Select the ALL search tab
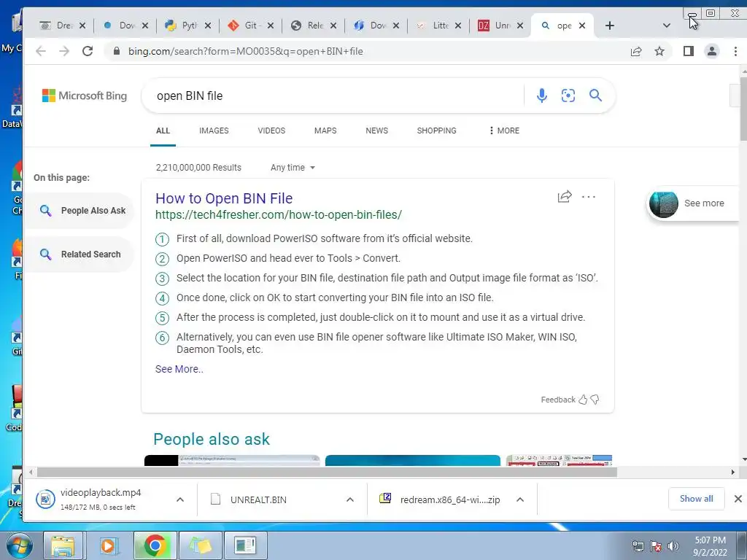The image size is (747, 560). pos(163,131)
